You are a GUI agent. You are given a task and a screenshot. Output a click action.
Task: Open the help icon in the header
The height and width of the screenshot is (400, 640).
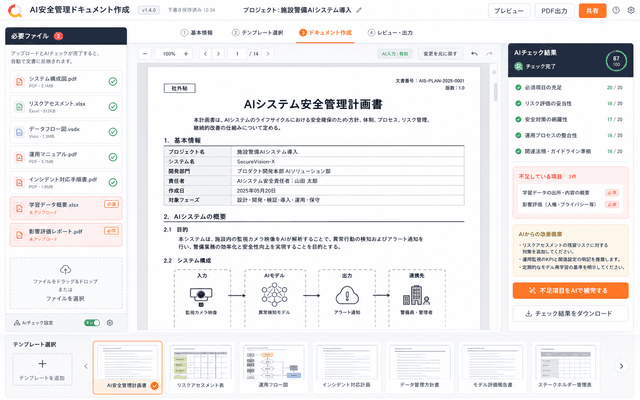pos(616,11)
